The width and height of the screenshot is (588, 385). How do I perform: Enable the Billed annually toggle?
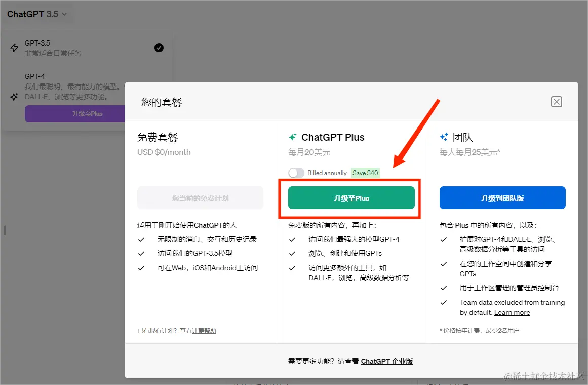tap(296, 173)
